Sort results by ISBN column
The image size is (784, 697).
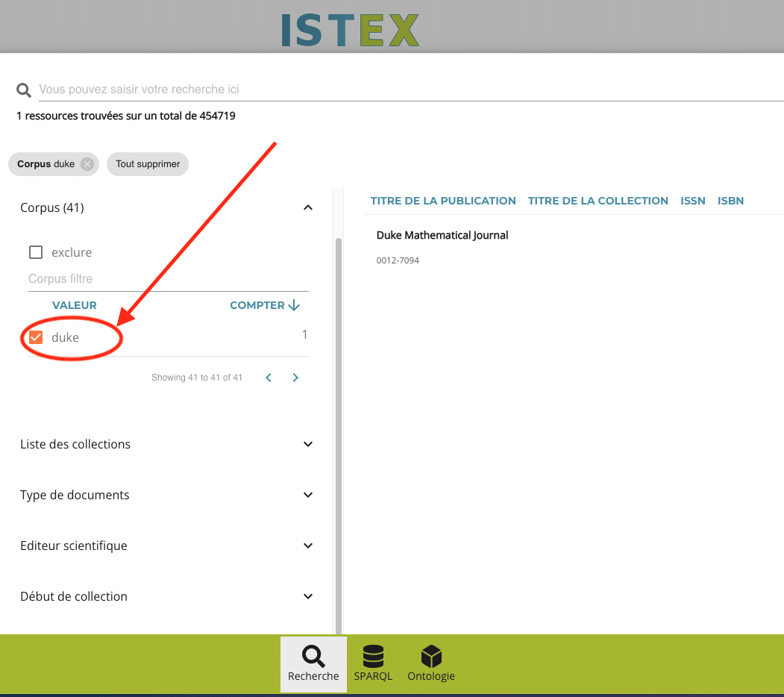tap(730, 201)
